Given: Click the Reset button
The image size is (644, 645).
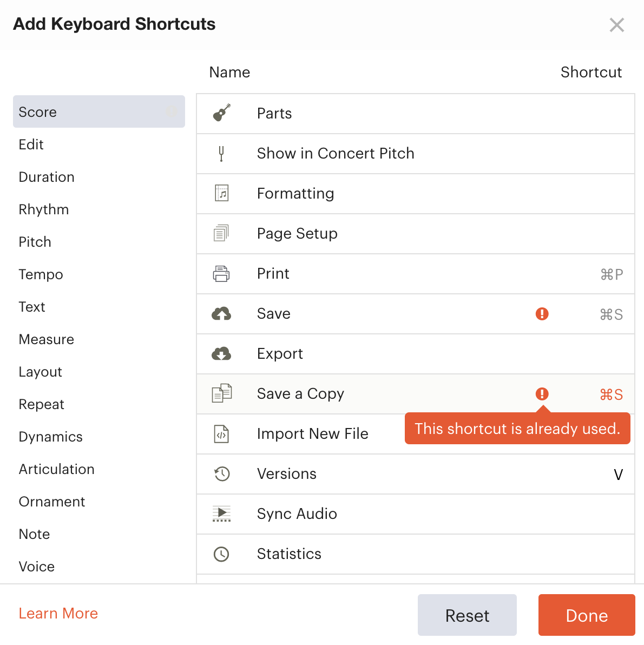Looking at the screenshot, I should (x=467, y=615).
